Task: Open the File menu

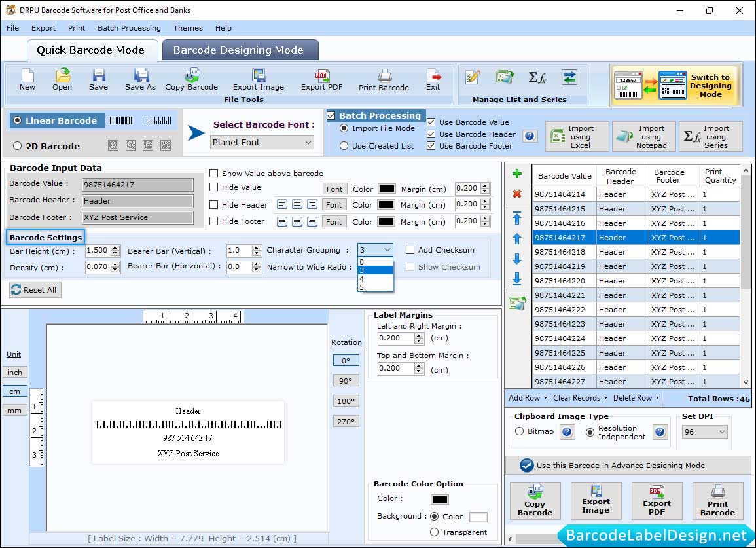Action: point(13,28)
